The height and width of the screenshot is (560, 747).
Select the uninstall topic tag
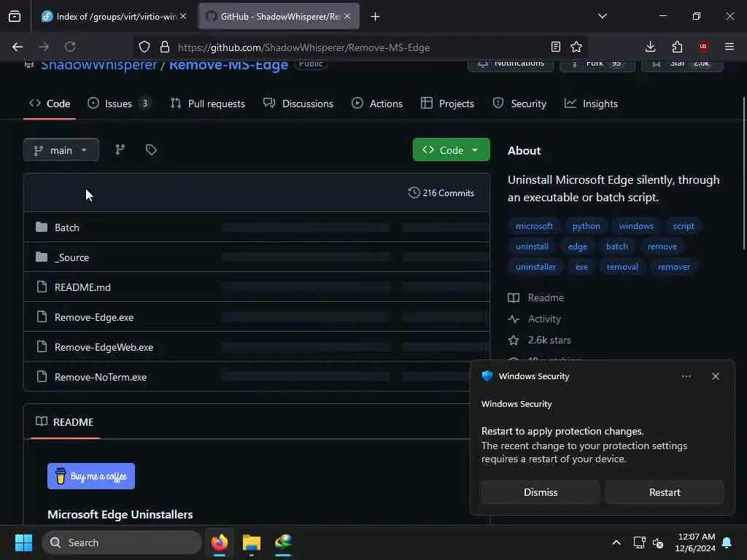pos(532,246)
